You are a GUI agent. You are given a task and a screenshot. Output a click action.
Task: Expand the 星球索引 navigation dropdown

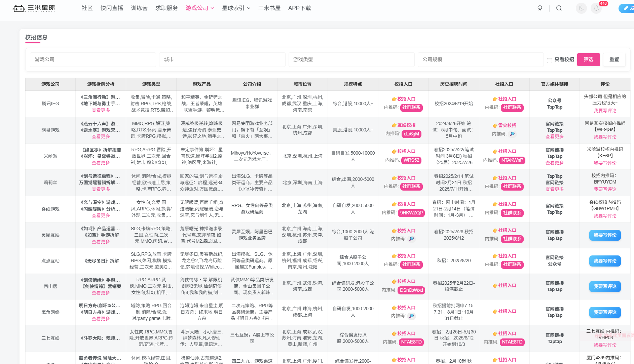tap(236, 8)
